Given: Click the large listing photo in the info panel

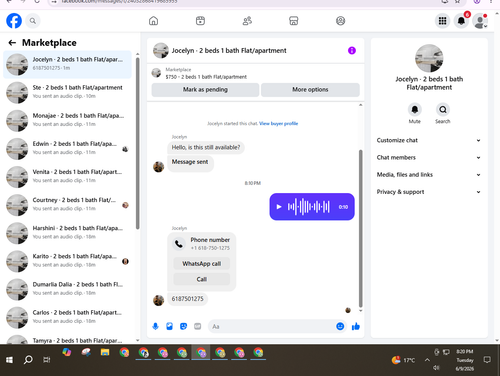Looking at the screenshot, I should pyautogui.click(x=429, y=58).
